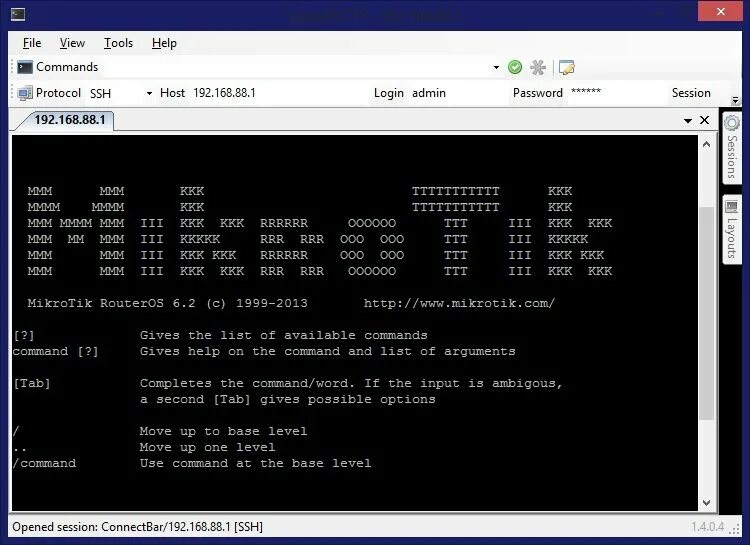750x545 pixels.
Task: Open the View menu
Action: [x=72, y=43]
